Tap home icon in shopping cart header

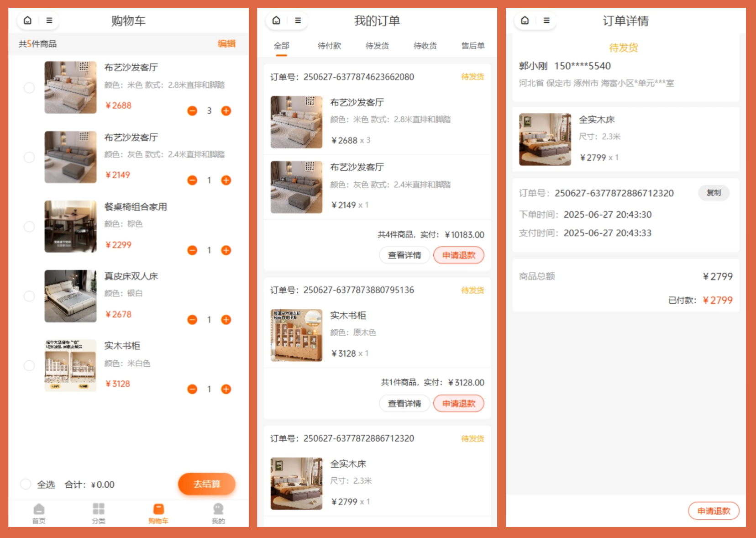pos(28,21)
